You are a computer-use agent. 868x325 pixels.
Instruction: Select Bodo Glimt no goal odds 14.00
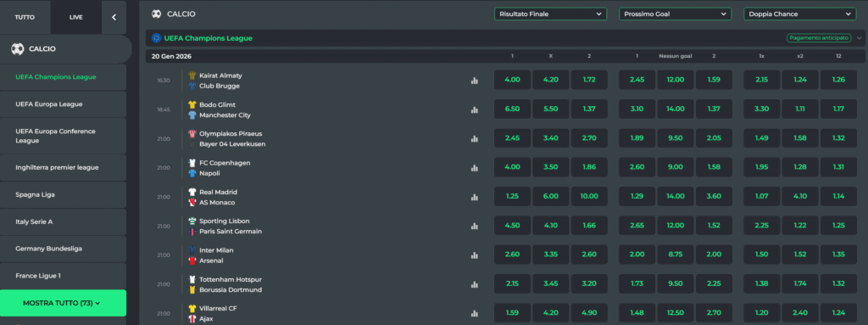[x=676, y=109]
